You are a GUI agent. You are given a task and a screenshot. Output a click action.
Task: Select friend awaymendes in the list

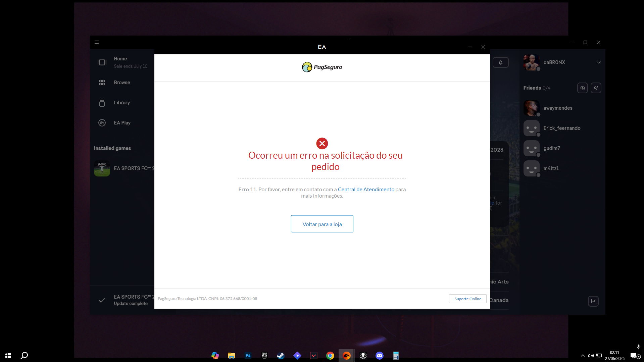[x=557, y=108]
